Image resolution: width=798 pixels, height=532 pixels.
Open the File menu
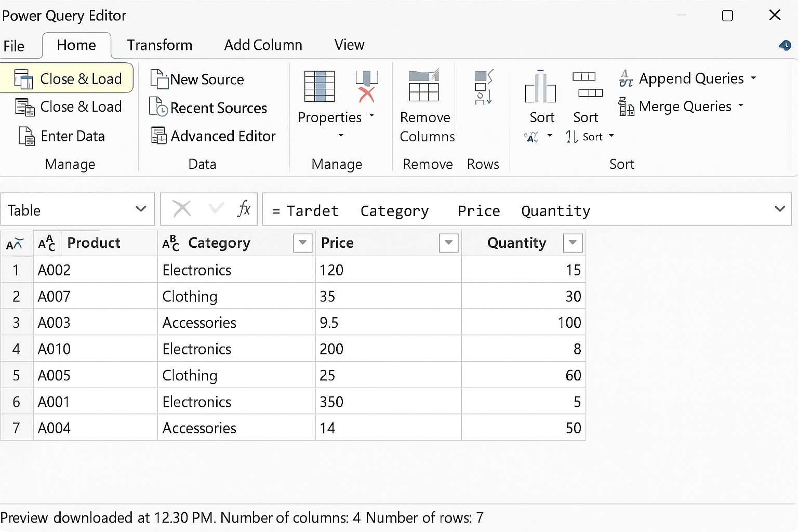(x=14, y=46)
